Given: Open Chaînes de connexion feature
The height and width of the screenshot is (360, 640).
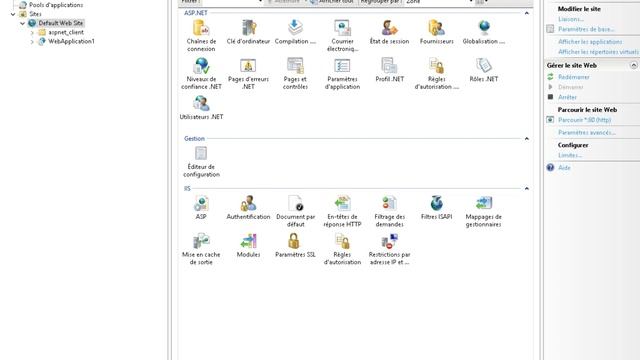Looking at the screenshot, I should click(201, 35).
